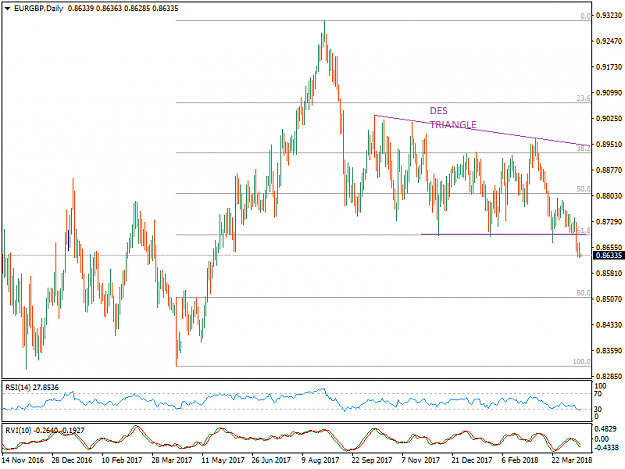Select the 50.0 Fibonacci level label
Viewport: 625px width, 469px height.
pos(583,189)
